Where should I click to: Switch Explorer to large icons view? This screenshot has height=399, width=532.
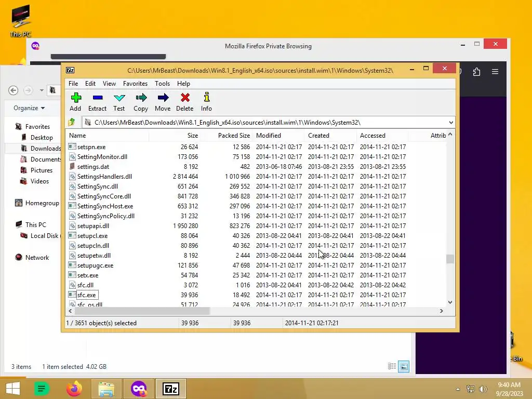pyautogui.click(x=404, y=366)
